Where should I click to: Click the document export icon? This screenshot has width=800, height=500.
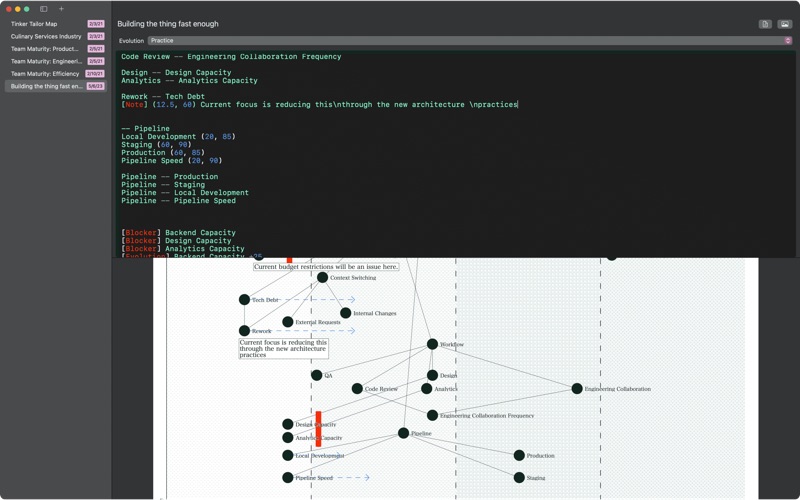coord(765,24)
